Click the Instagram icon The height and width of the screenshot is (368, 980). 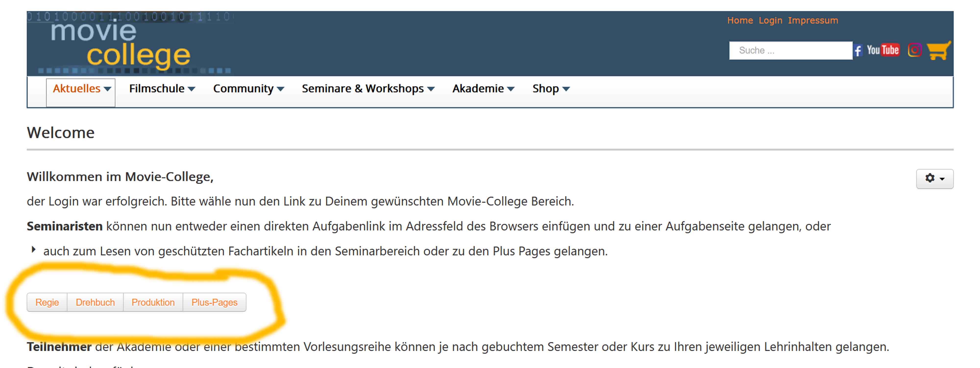pyautogui.click(x=915, y=50)
